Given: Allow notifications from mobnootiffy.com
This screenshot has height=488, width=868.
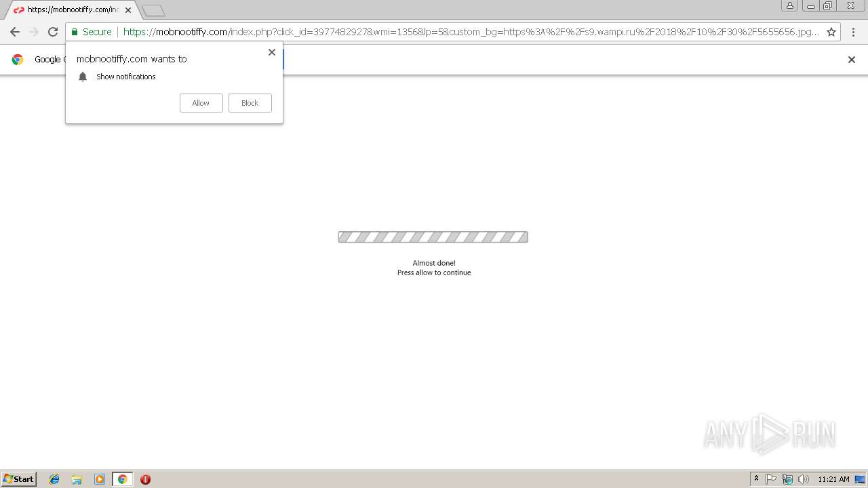Looking at the screenshot, I should (201, 103).
